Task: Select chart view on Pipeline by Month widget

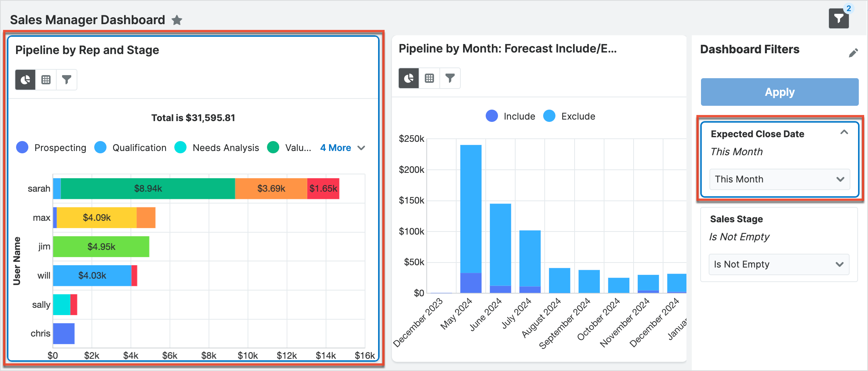Action: [x=408, y=78]
